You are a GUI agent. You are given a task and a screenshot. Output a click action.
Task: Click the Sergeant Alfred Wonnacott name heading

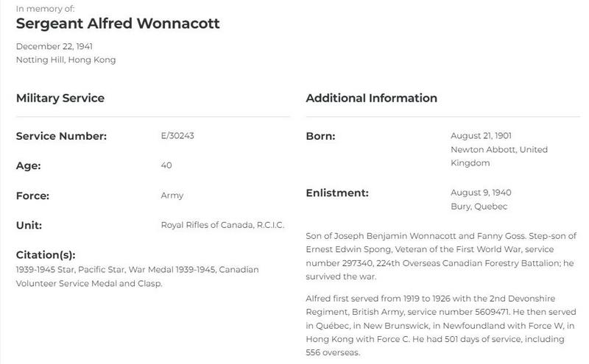(x=118, y=24)
